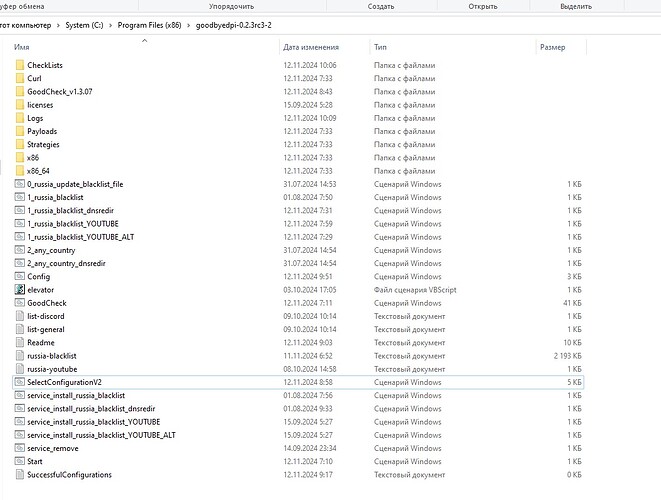Click the 1_russia_blacklist script icon
Screen dimensions: 661x500
(19, 197)
